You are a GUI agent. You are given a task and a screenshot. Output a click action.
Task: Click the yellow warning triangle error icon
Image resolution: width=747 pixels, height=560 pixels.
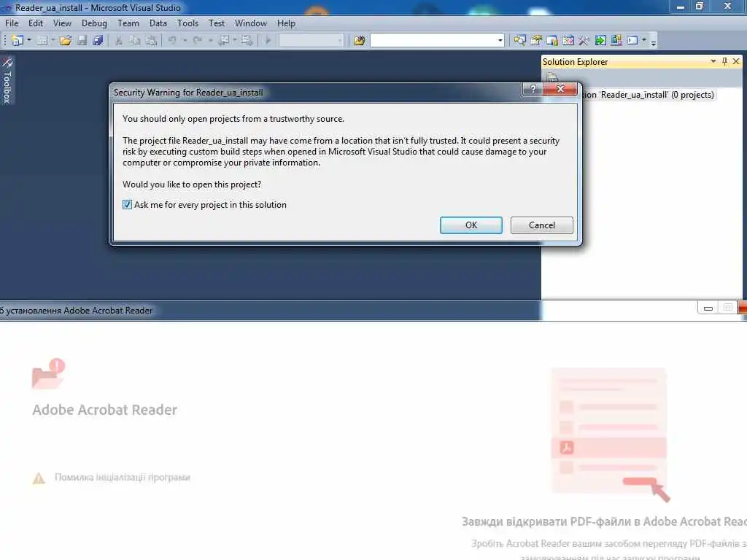click(39, 478)
